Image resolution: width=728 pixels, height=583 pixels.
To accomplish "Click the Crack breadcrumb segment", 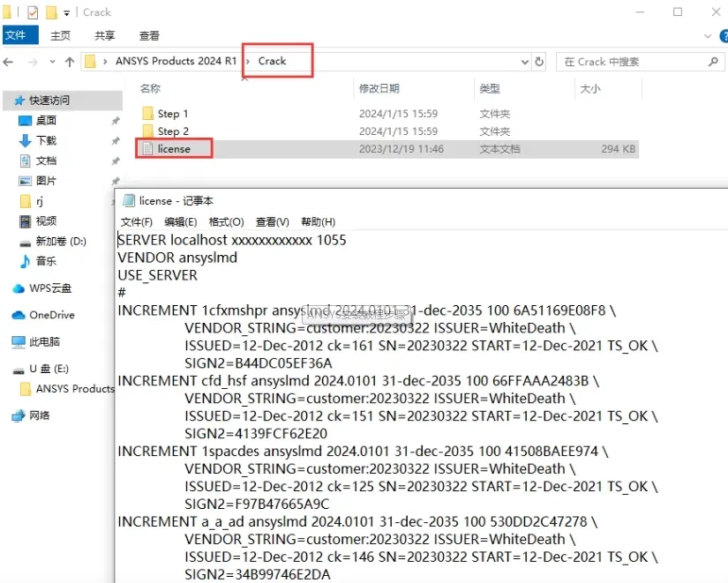I will tap(272, 61).
